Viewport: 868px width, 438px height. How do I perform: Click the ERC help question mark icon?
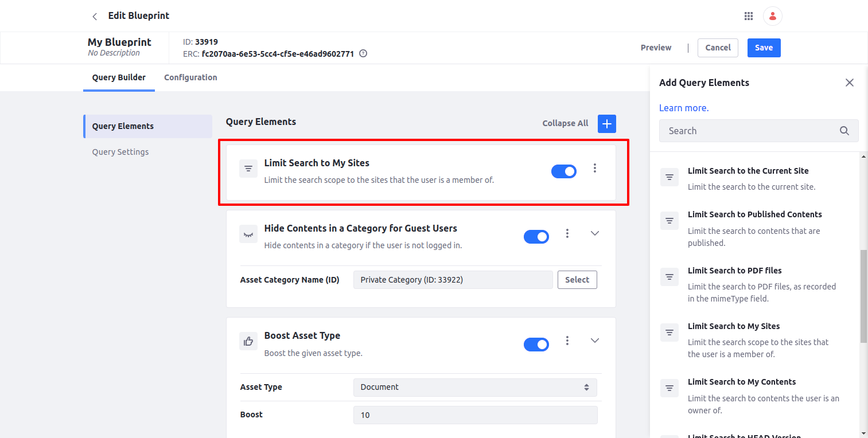point(363,54)
